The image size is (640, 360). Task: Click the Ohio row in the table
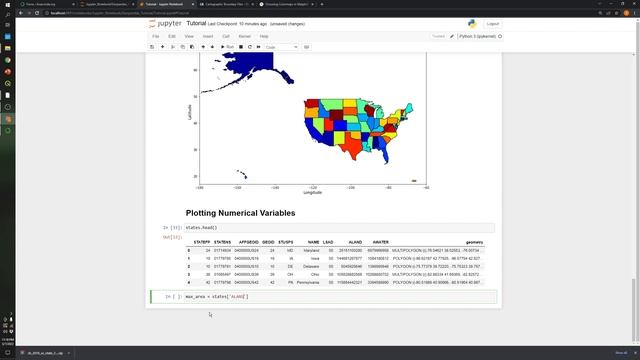pyautogui.click(x=335, y=274)
